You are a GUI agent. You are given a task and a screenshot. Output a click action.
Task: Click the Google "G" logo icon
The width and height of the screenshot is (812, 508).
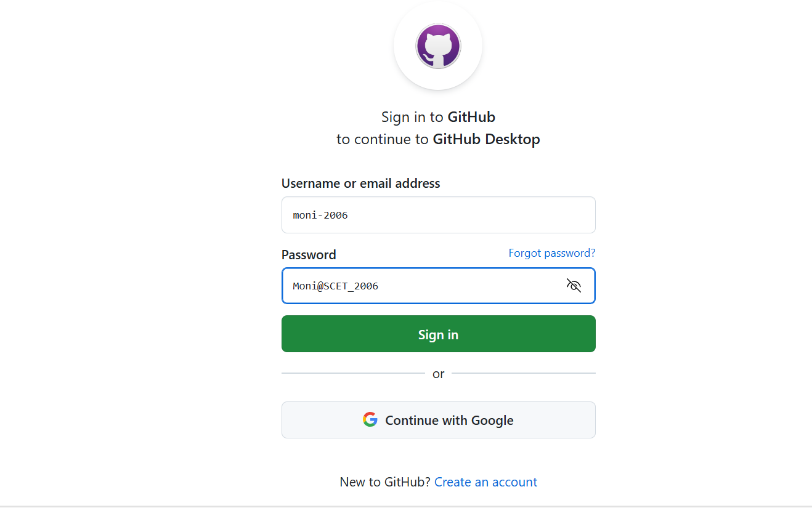pyautogui.click(x=370, y=420)
